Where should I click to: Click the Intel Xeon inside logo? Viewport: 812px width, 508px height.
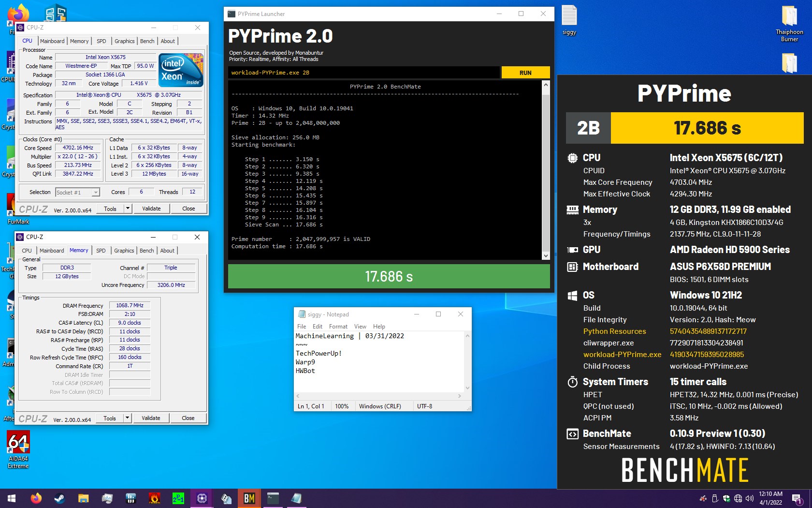(181, 70)
